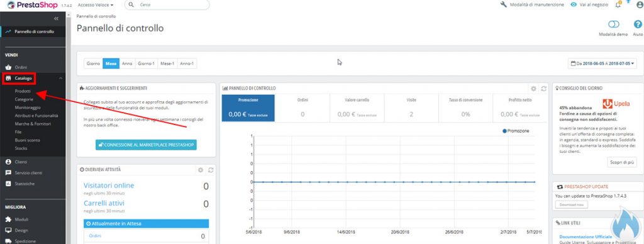This screenshot has height=244, width=644.
Task: Open the date range picker dropdown
Action: pos(602,64)
